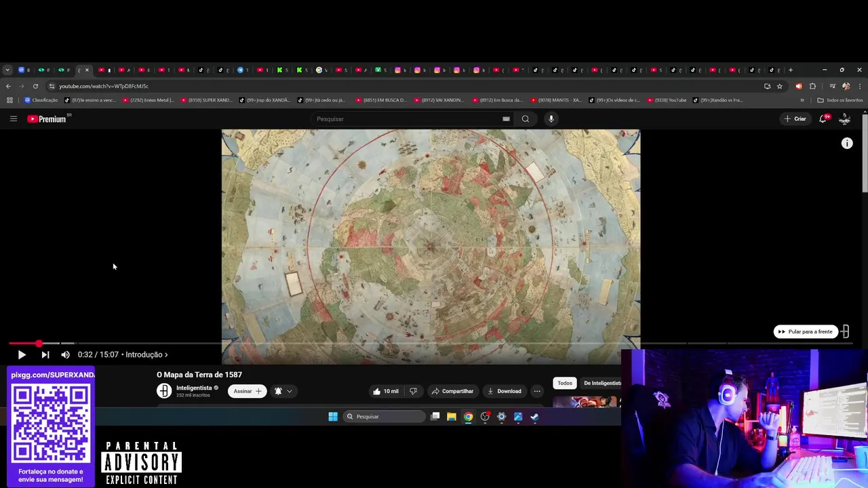
Task: Open Todos os favoritos folder
Action: point(840,100)
